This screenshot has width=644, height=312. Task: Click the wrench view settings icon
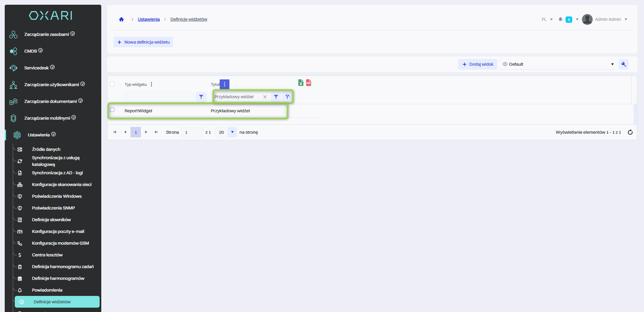[624, 64]
